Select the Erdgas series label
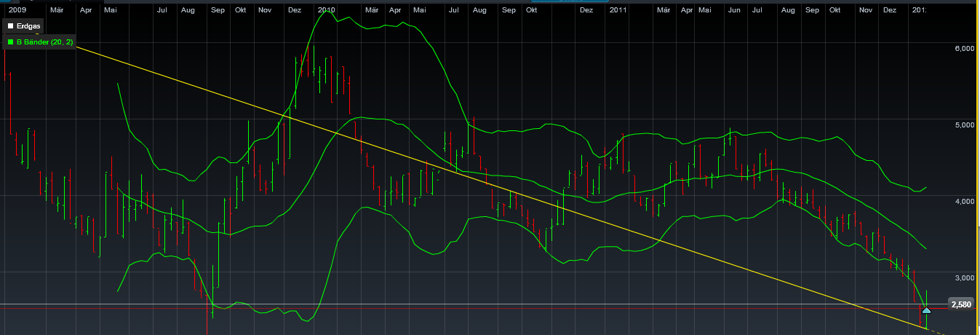 tap(28, 25)
